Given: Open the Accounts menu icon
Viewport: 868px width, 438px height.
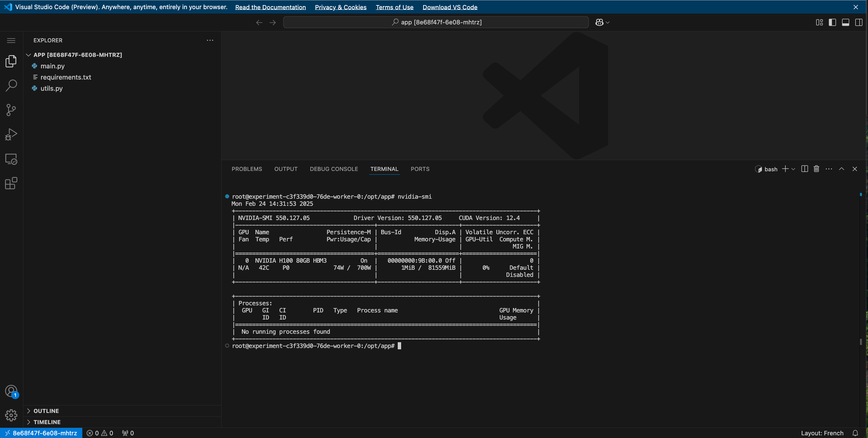Looking at the screenshot, I should (11, 391).
